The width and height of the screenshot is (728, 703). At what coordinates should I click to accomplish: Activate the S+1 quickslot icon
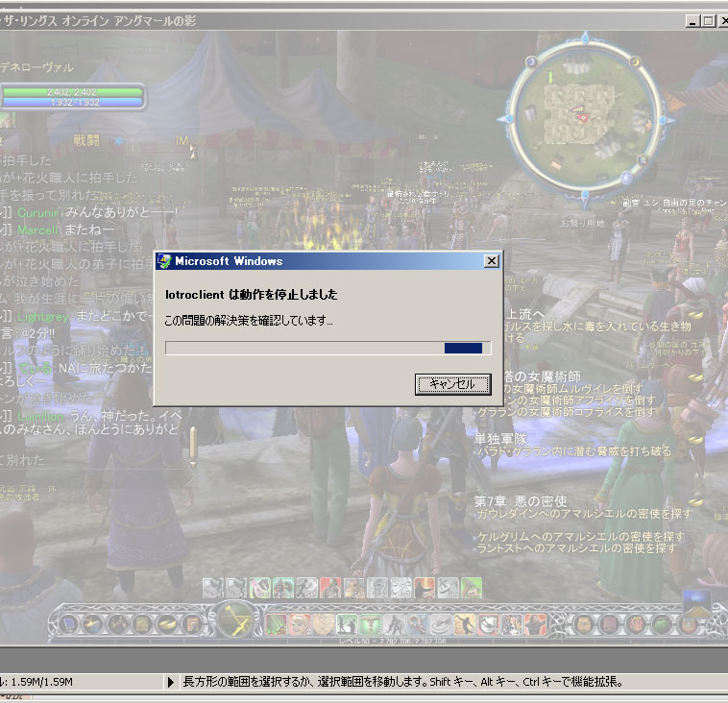click(x=212, y=588)
